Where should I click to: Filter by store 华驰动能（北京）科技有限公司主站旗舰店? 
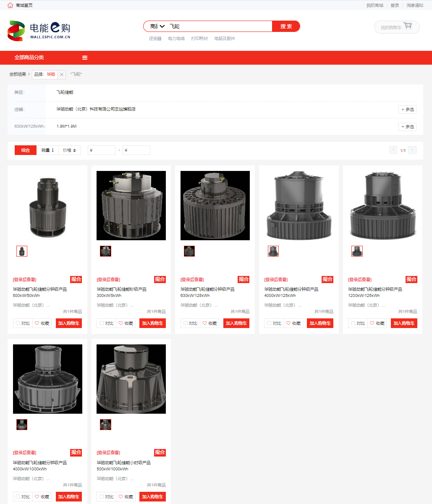coord(96,109)
